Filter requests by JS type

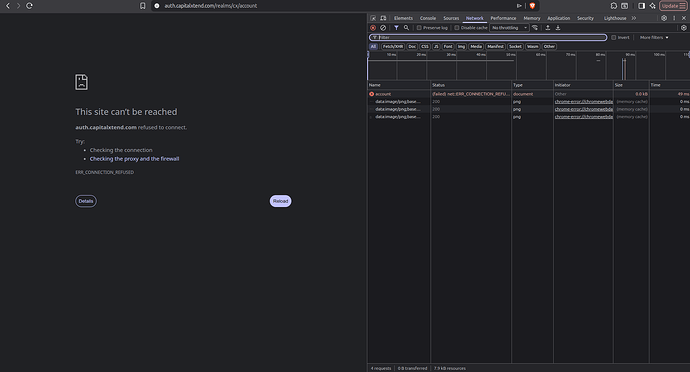pyautogui.click(x=436, y=46)
